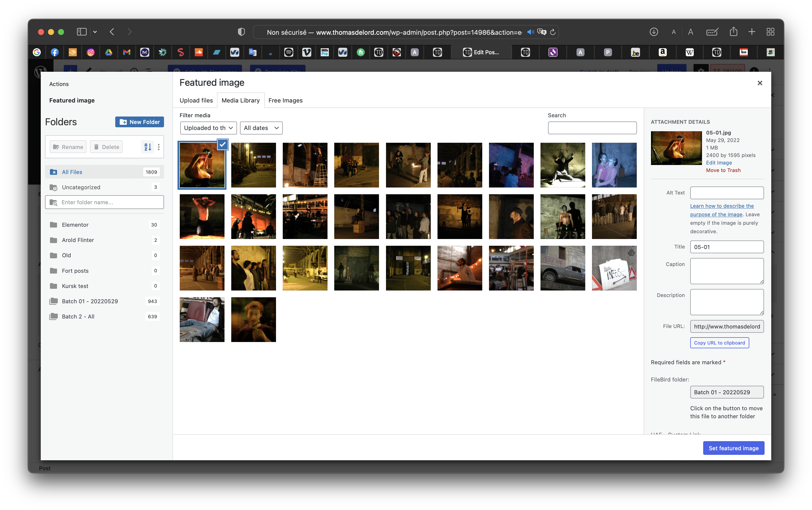Click Copy URL to clipboard
This screenshot has width=812, height=510.
[x=719, y=343]
